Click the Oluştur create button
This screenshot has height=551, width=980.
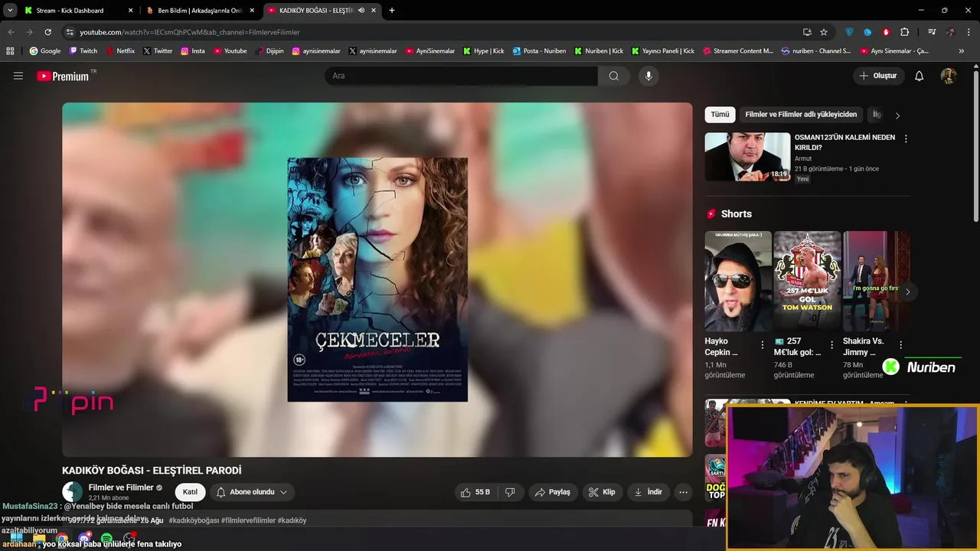pos(878,76)
